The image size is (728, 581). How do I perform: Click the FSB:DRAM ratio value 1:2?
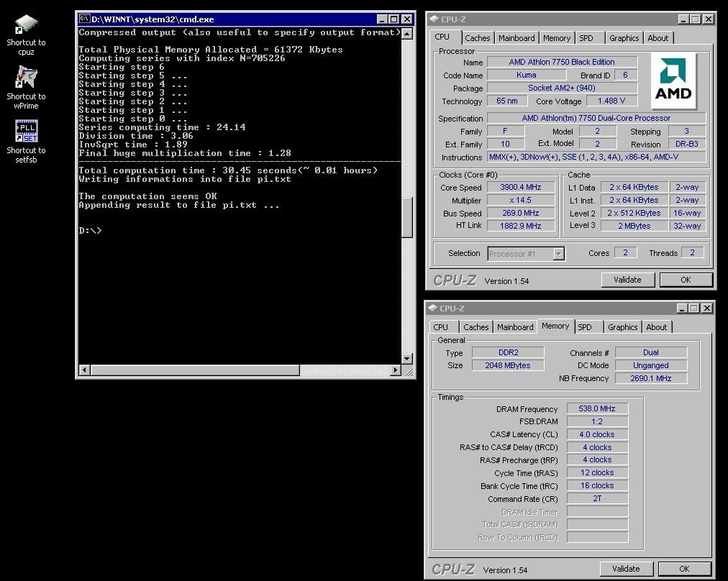coord(597,422)
